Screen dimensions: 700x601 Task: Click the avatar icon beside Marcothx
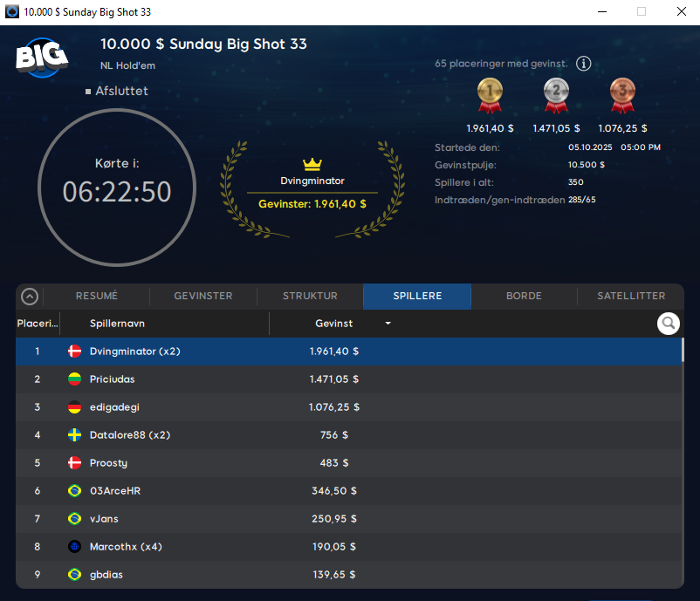point(75,547)
